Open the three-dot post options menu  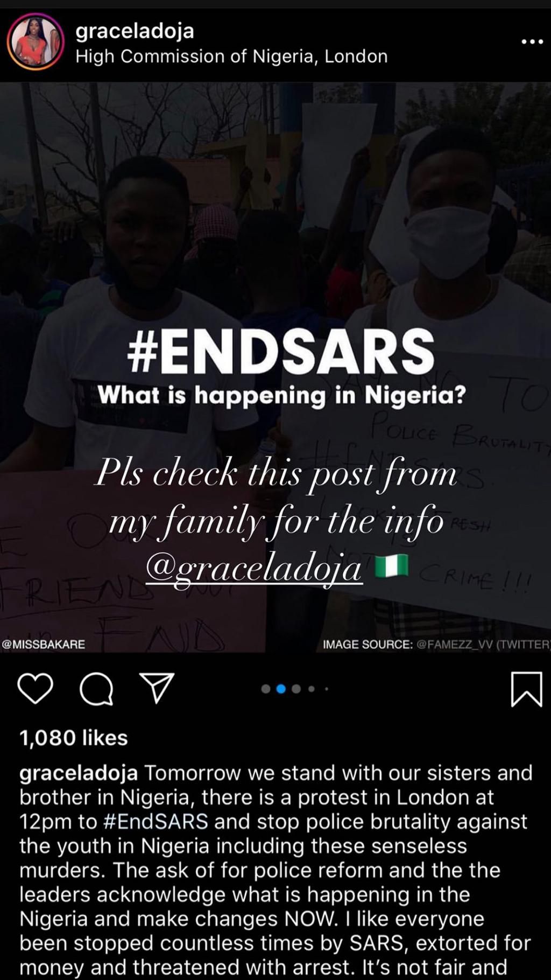tap(532, 41)
